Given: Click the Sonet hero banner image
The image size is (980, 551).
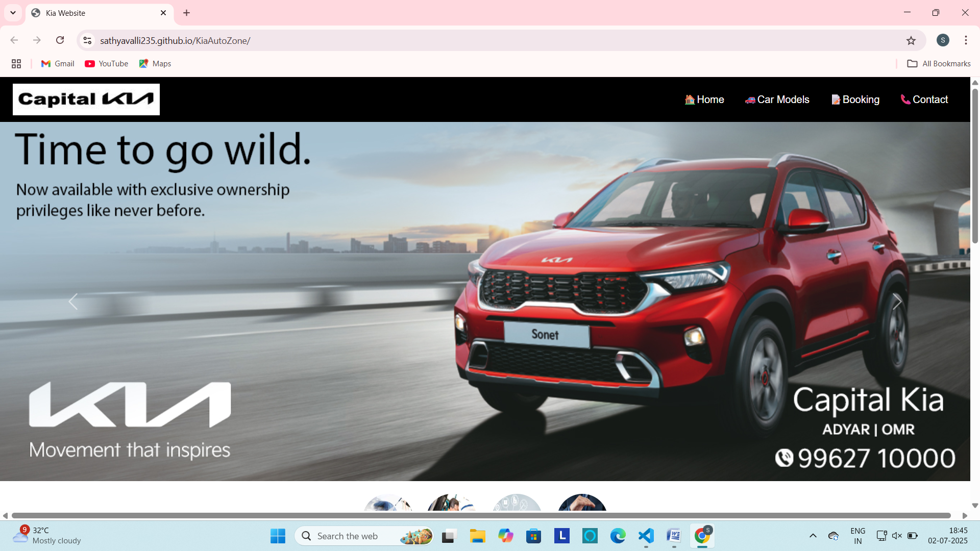Looking at the screenshot, I should coord(485,302).
